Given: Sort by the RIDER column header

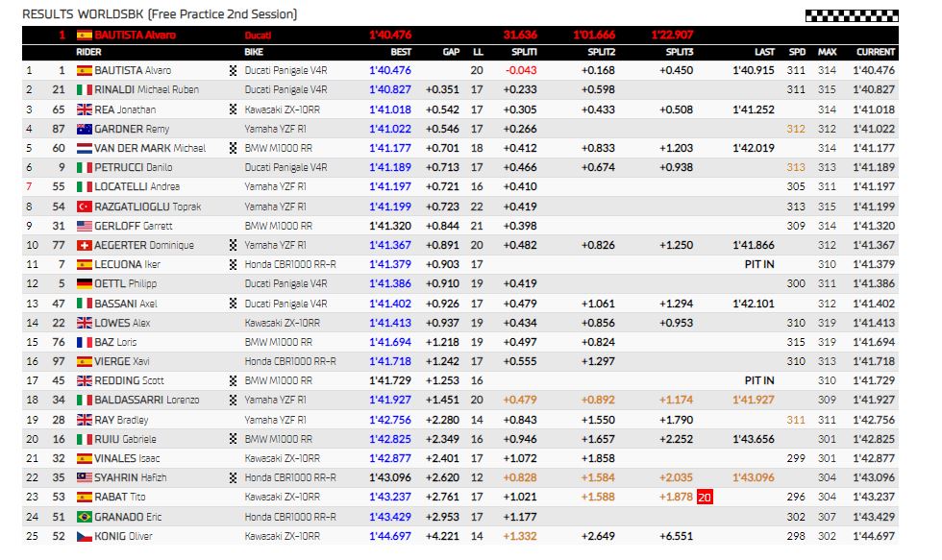Looking at the screenshot, I should pos(88,52).
